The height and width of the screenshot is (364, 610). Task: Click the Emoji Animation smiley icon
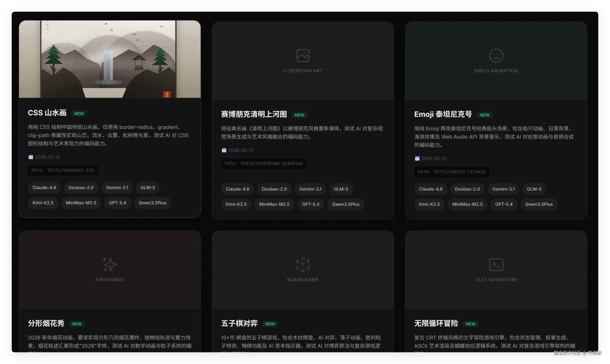coord(496,56)
